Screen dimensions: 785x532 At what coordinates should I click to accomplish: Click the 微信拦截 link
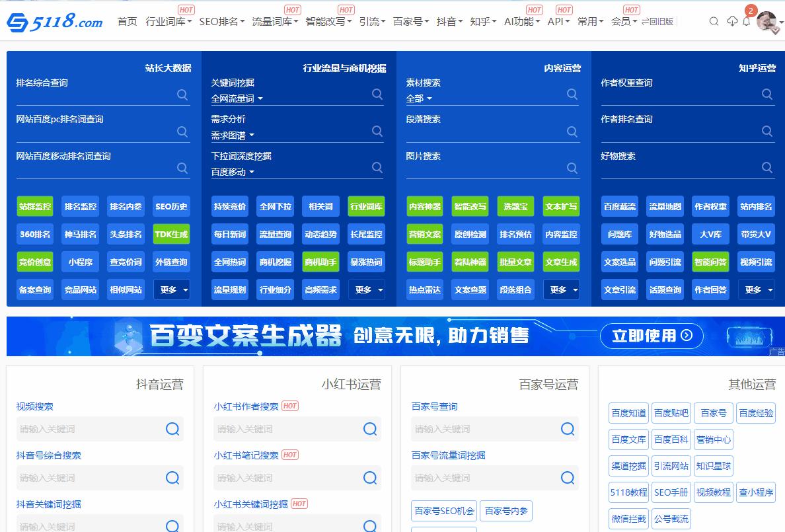[629, 519]
